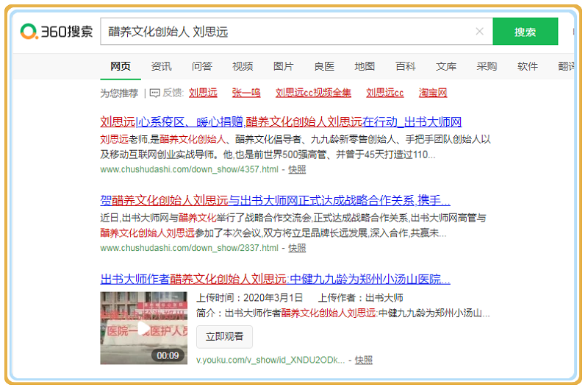The height and width of the screenshot is (390, 588).
Task: Open the 图片 tab
Action: point(283,66)
